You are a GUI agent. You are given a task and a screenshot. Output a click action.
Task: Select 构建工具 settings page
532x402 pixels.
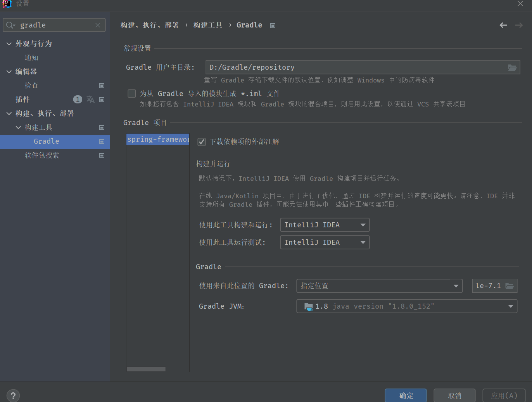[38, 127]
